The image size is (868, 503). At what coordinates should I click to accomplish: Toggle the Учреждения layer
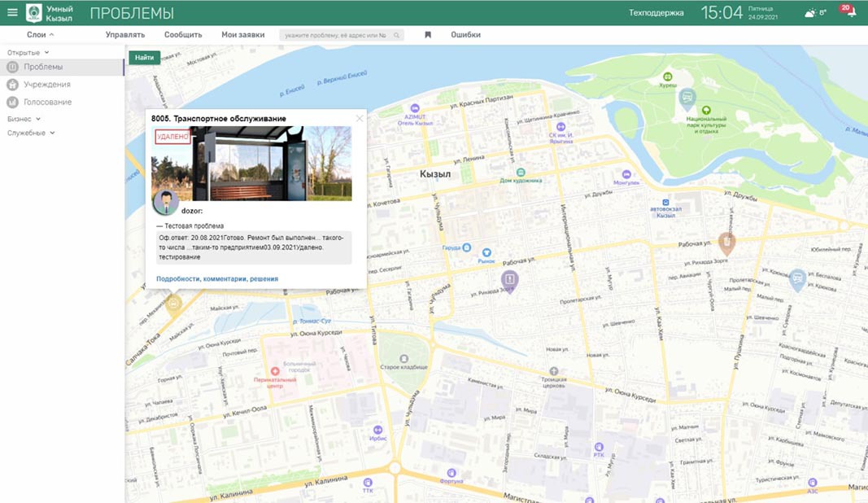click(46, 85)
